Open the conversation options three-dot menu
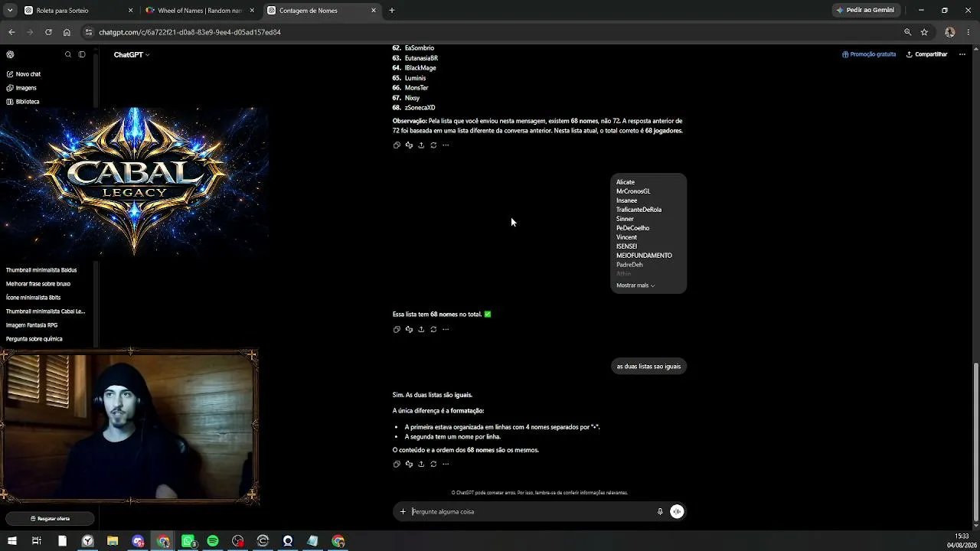The image size is (980, 551). click(962, 54)
